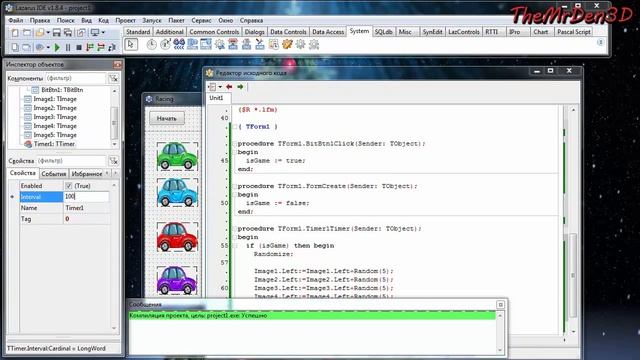The image size is (640, 360).
Task: Jump forward with green arrow in editor
Action: pyautogui.click(x=240, y=87)
